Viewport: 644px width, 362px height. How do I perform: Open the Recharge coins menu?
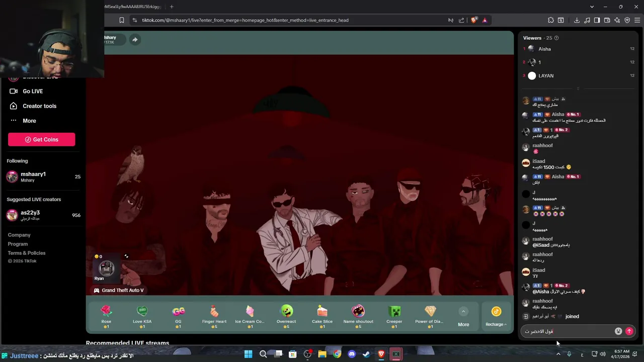pyautogui.click(x=496, y=317)
